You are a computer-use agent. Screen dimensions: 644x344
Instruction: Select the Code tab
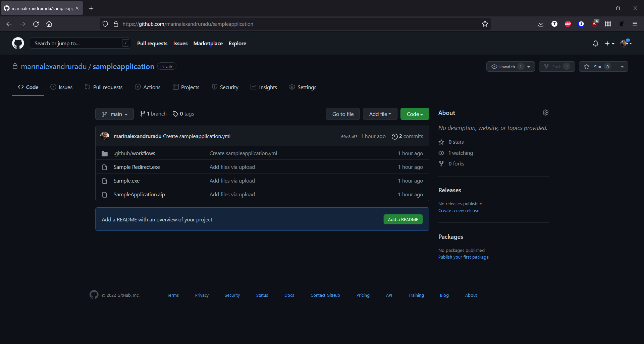(x=28, y=87)
